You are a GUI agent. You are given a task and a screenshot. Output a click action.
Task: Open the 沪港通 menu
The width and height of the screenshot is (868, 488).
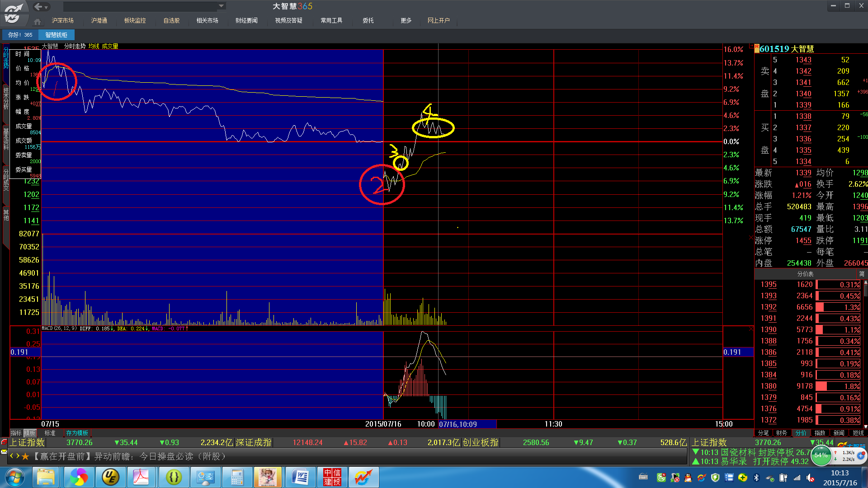click(99, 20)
